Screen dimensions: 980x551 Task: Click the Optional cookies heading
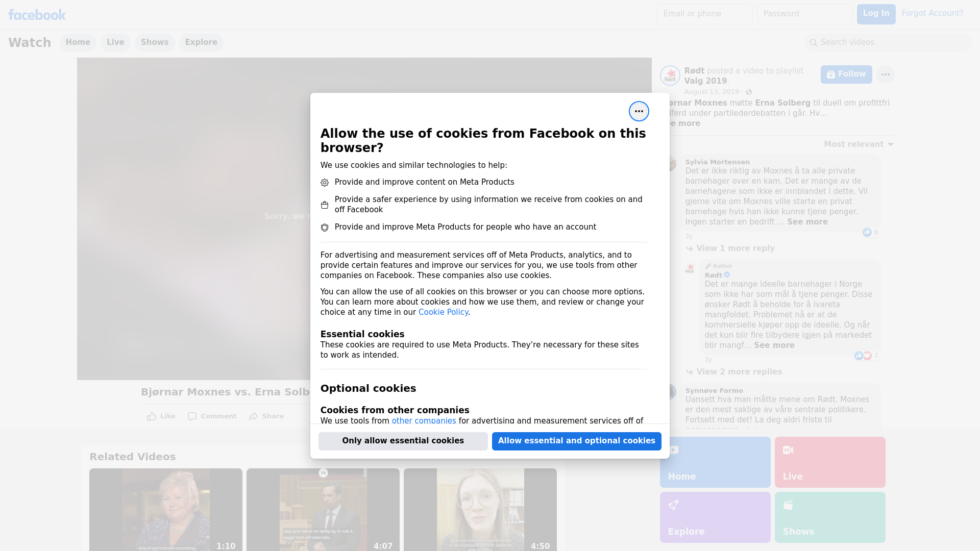click(368, 388)
